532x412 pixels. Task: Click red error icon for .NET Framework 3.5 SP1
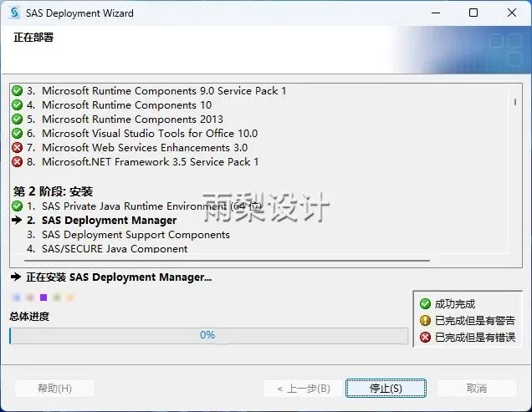17,162
